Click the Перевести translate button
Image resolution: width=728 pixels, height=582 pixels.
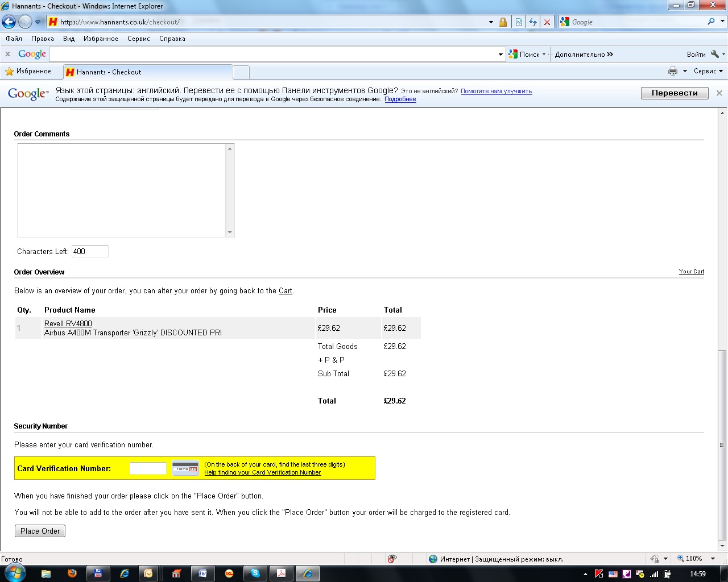(x=675, y=93)
